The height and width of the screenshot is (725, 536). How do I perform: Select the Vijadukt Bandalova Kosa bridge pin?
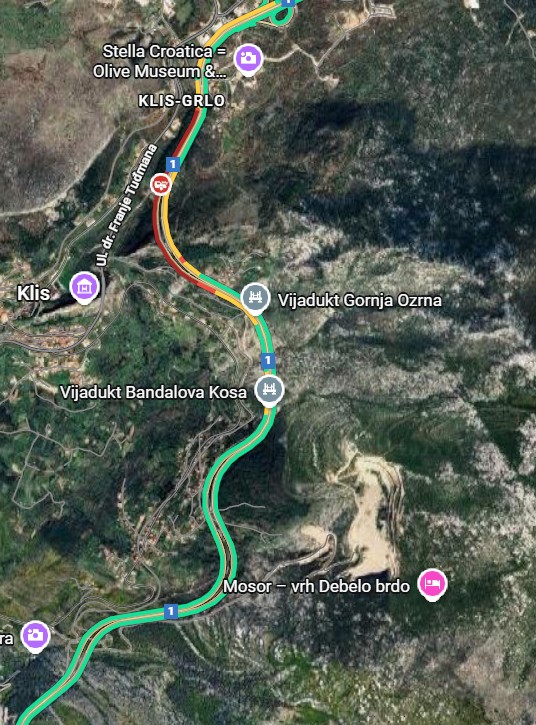270,390
